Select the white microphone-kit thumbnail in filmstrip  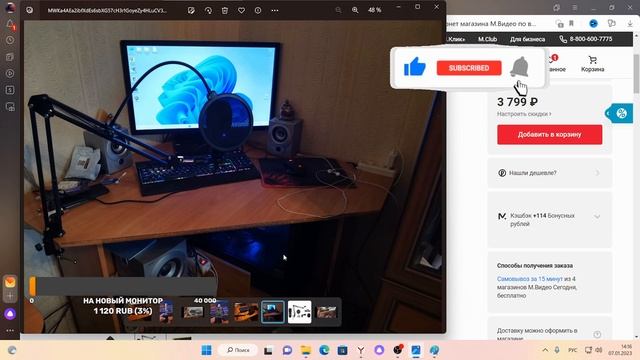(x=299, y=312)
